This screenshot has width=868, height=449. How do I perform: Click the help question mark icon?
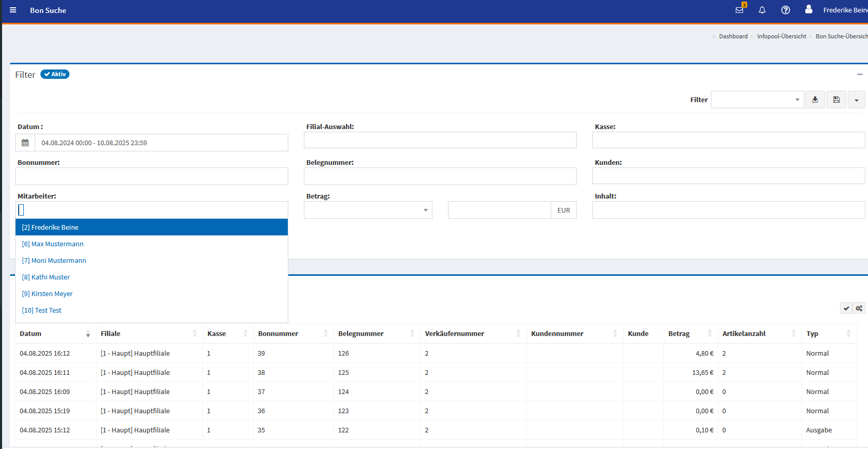click(786, 10)
